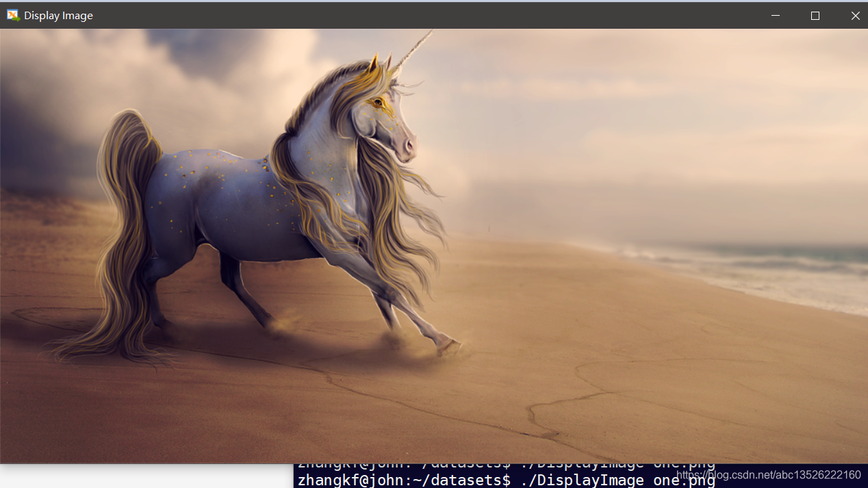The width and height of the screenshot is (868, 488).
Task: Click the Display Image title text
Action: tap(58, 15)
